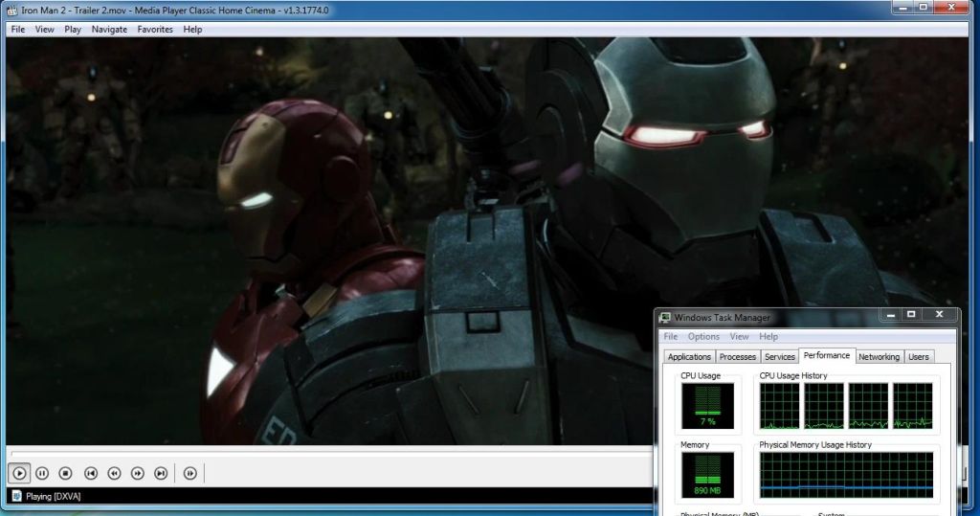Image resolution: width=980 pixels, height=516 pixels.
Task: Skip to next file with Next button
Action: tap(161, 474)
